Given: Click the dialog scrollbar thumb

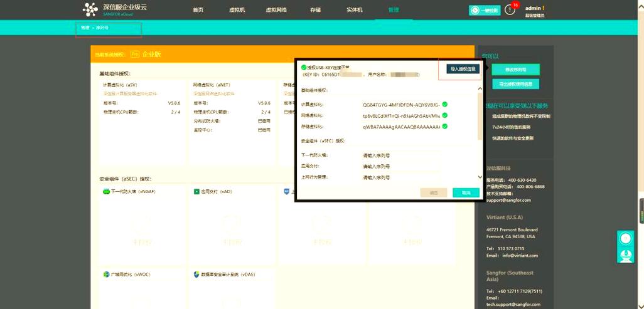Looking at the screenshot, I should 480,116.
